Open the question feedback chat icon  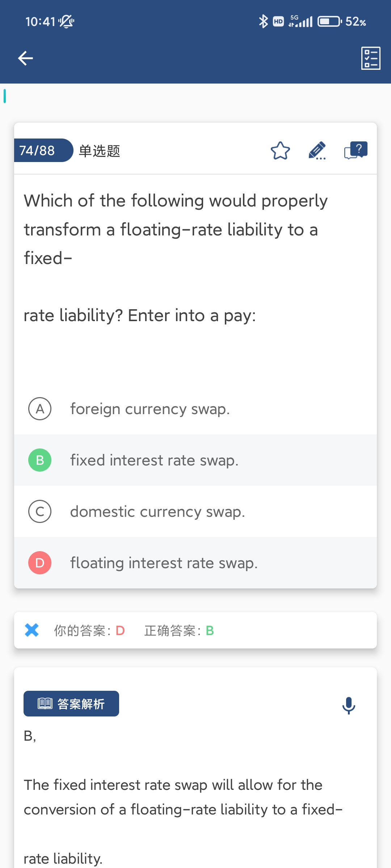click(x=356, y=150)
